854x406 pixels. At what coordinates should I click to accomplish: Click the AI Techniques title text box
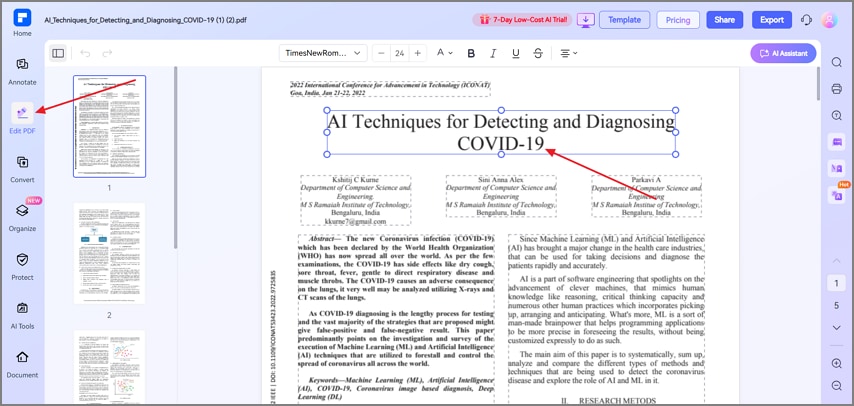point(501,132)
